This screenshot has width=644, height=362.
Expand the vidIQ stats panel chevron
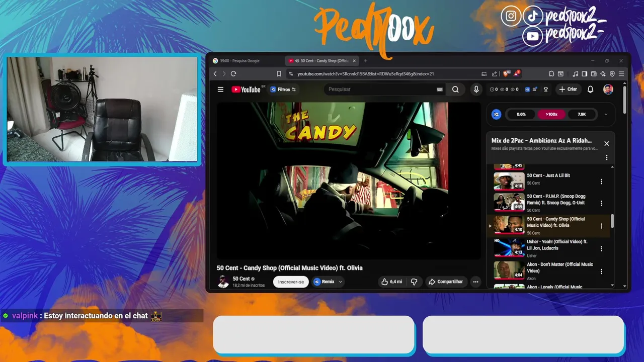606,114
